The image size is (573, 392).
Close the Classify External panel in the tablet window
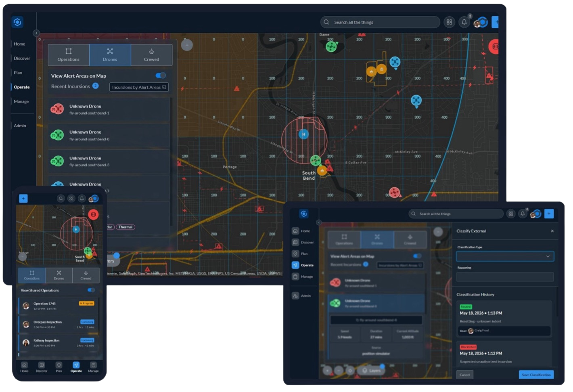pos(552,231)
